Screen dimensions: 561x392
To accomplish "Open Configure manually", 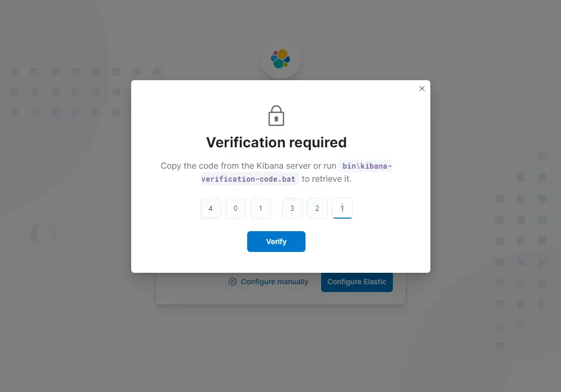I will (274, 281).
